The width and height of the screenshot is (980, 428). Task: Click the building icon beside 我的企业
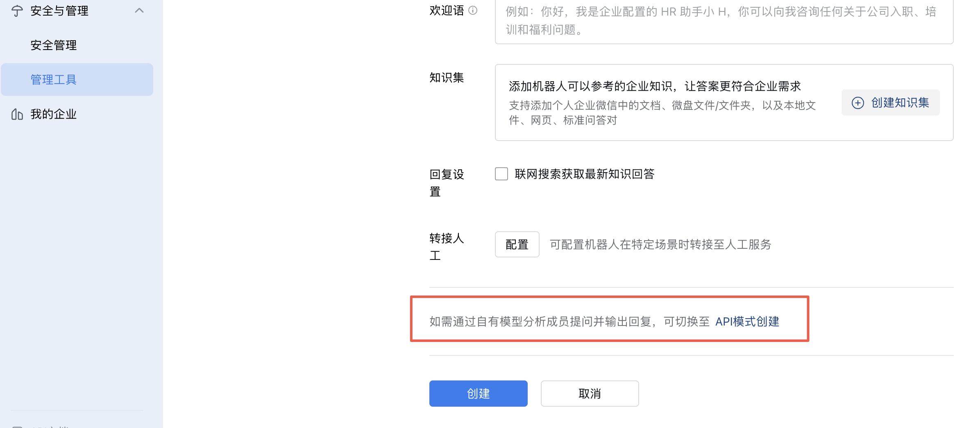point(17,114)
